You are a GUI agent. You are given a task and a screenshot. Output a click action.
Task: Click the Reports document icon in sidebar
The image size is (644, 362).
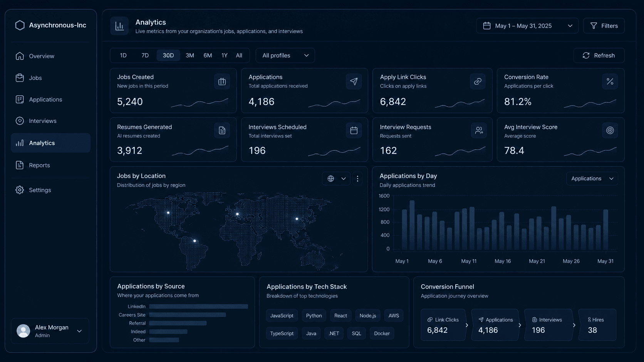20,165
